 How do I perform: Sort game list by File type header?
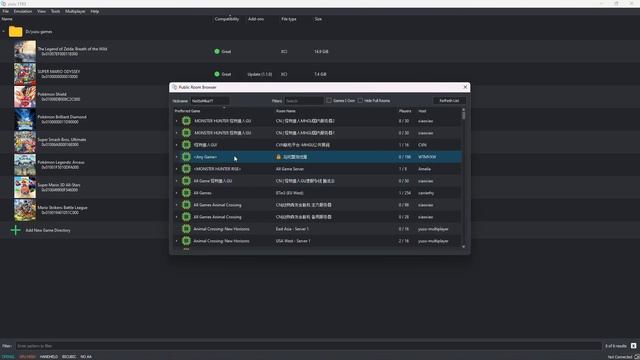pyautogui.click(x=289, y=19)
